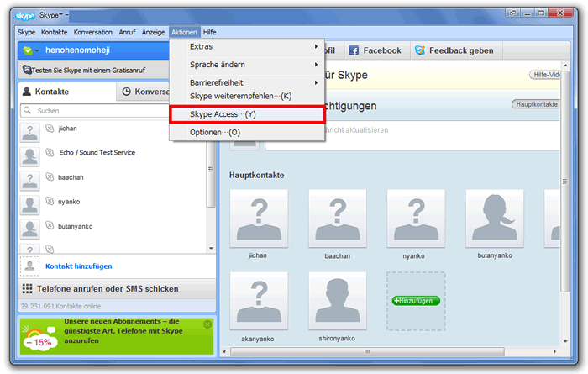Click Testen Sie Skype mit einem Gratisanruf

tap(88, 70)
